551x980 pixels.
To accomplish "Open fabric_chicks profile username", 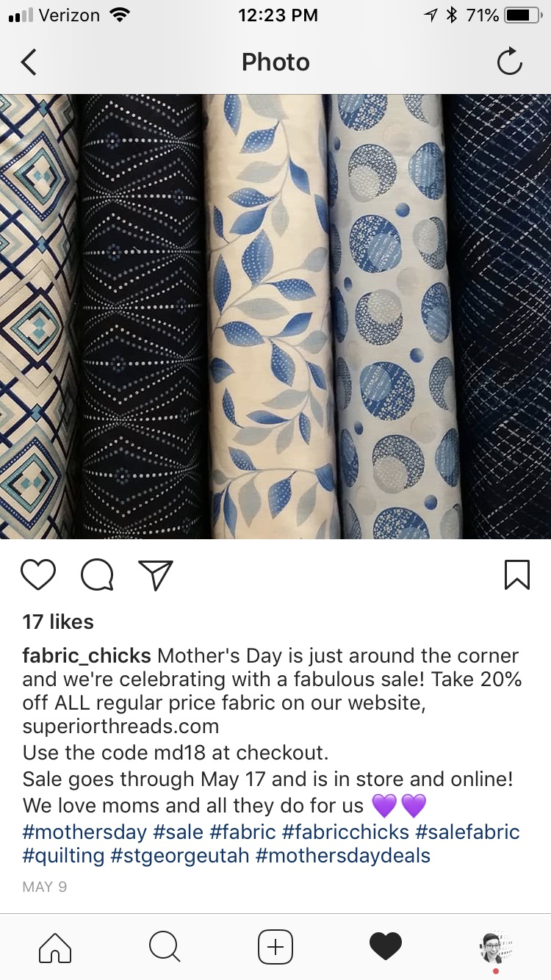I will tap(87, 657).
